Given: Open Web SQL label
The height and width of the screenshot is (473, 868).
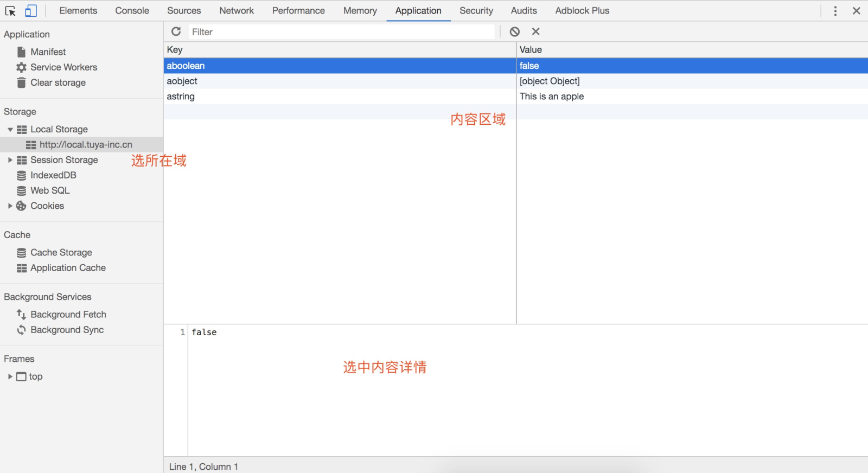Looking at the screenshot, I should (50, 190).
